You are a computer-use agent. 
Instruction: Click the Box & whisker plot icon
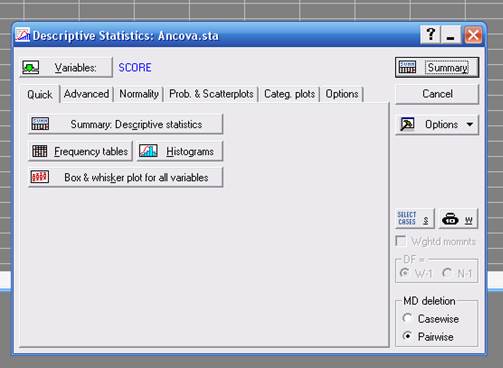pos(40,177)
